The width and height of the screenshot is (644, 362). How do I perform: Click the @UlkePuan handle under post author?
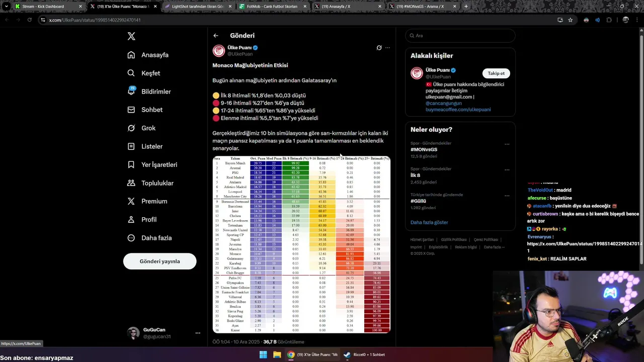pyautogui.click(x=240, y=54)
